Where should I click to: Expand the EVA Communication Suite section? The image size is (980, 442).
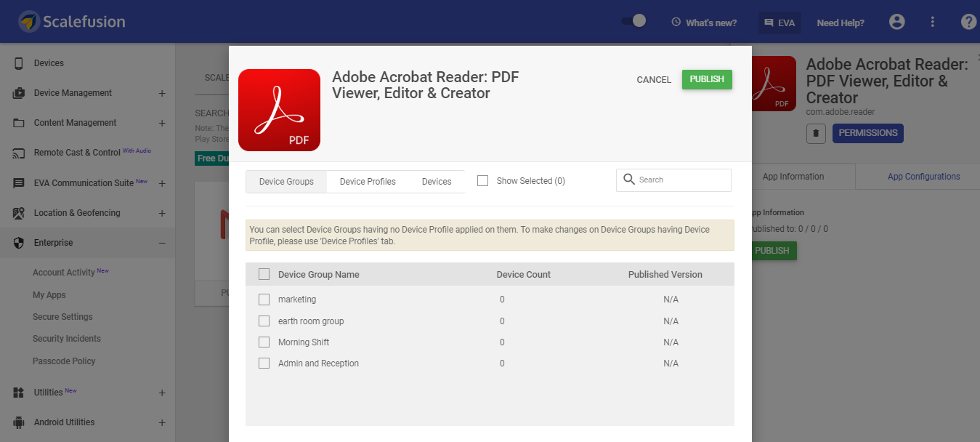(162, 183)
